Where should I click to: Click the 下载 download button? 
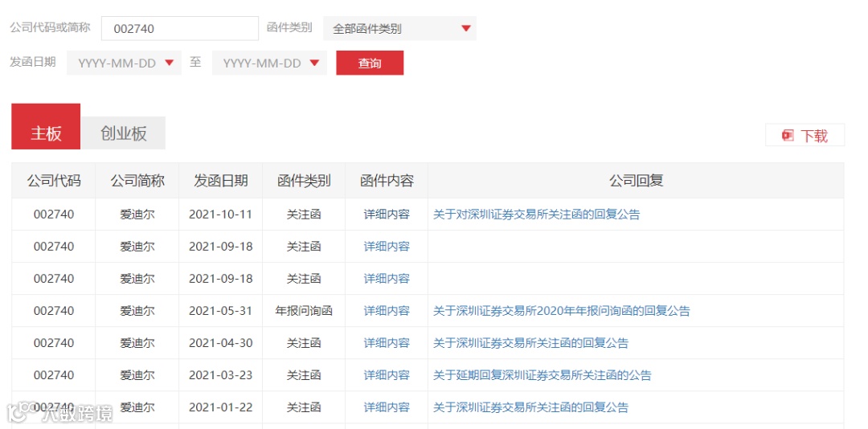click(805, 135)
